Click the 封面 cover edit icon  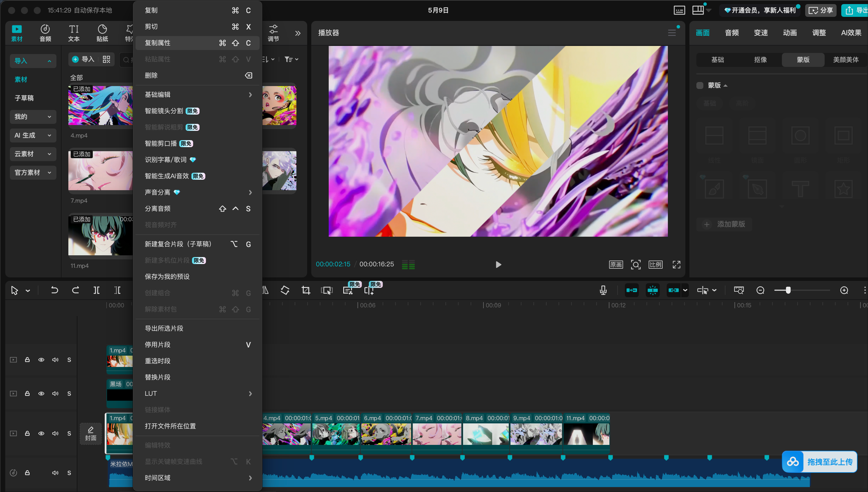point(90,434)
